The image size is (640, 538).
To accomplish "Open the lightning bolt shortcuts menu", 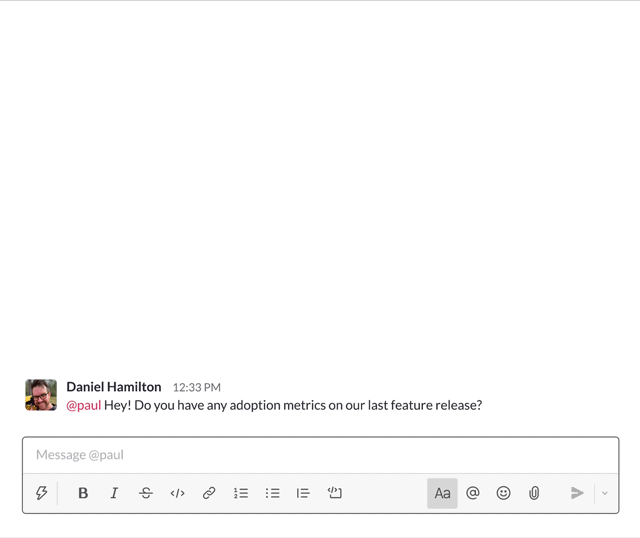I will point(41,493).
